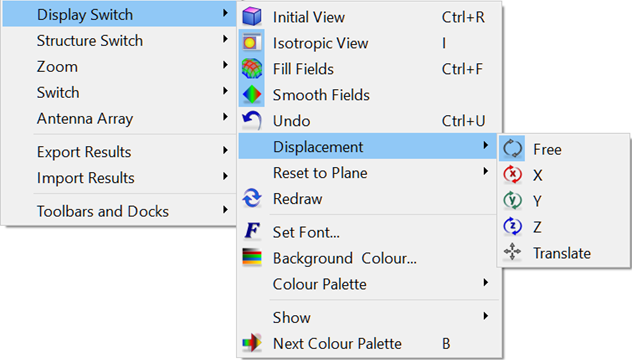Click the Next Colour Palette arrow icon
The image size is (632, 360).
252,343
